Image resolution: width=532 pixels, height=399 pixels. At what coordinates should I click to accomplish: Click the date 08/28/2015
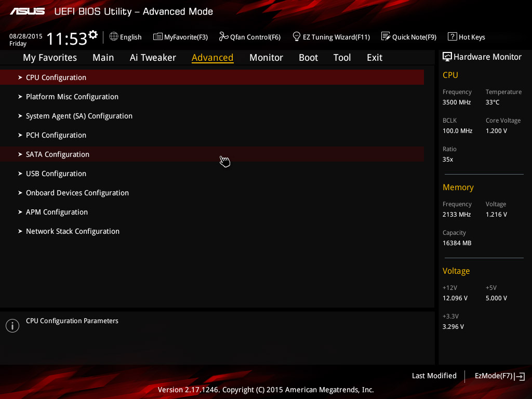pos(26,36)
